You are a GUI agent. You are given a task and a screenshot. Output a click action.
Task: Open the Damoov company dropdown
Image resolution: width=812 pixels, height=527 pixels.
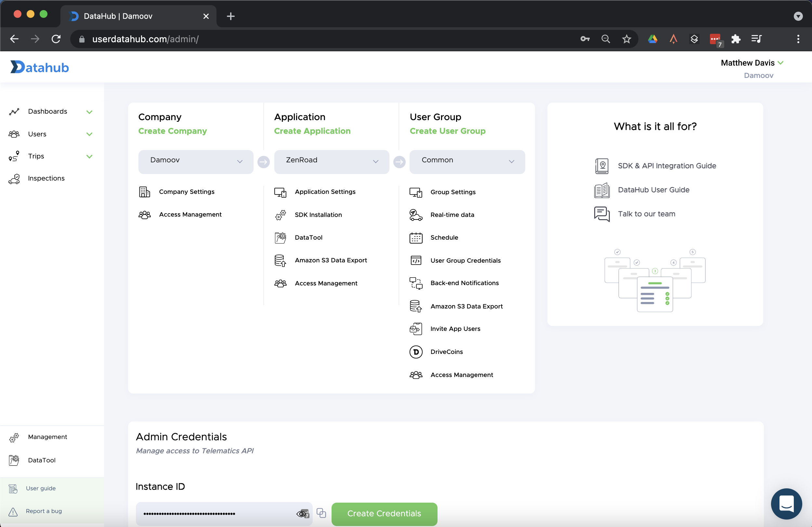(x=196, y=161)
